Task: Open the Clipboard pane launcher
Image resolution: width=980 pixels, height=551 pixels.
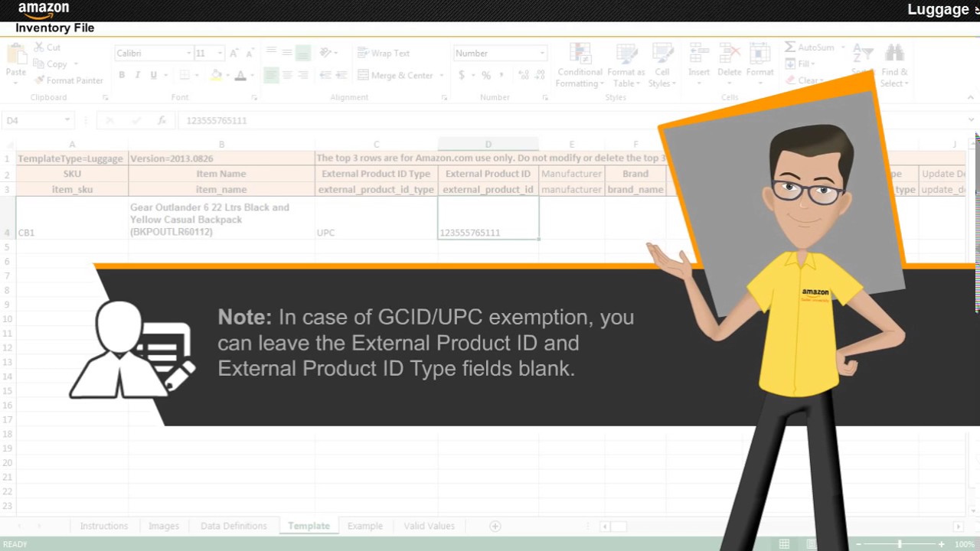Action: [x=105, y=98]
